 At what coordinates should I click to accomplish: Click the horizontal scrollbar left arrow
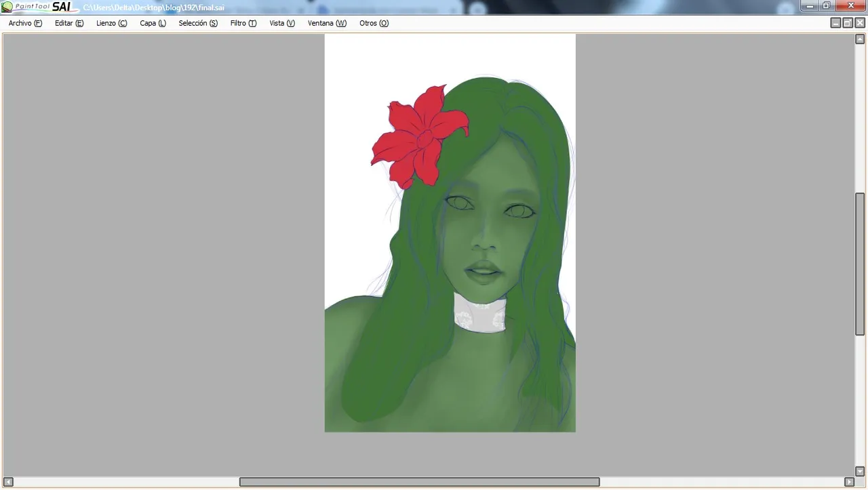click(x=8, y=482)
